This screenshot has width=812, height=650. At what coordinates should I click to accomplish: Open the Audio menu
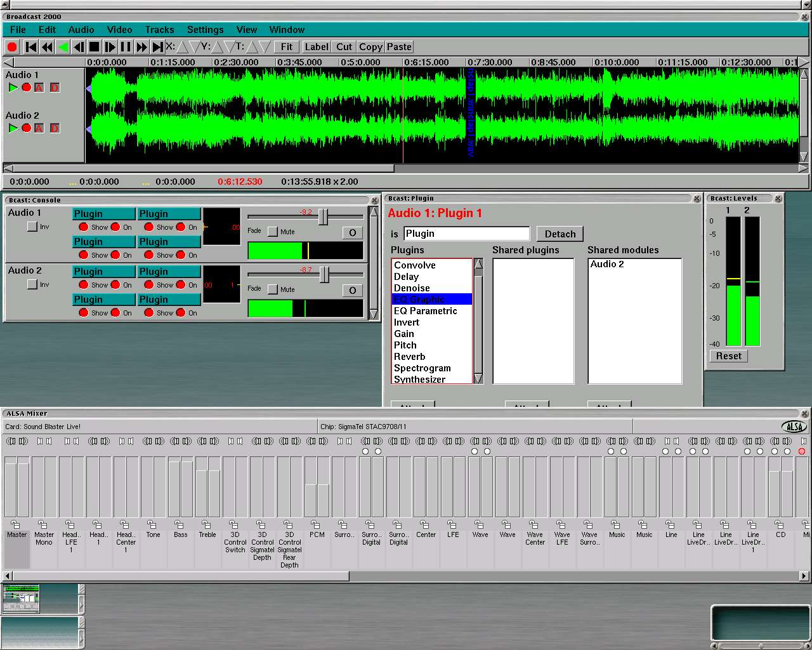click(x=81, y=30)
